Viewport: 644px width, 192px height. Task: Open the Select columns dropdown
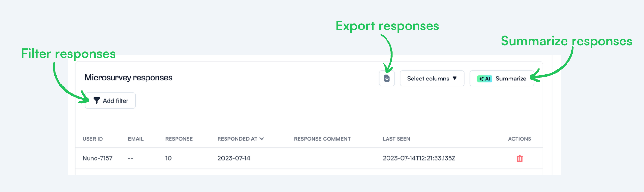click(432, 78)
